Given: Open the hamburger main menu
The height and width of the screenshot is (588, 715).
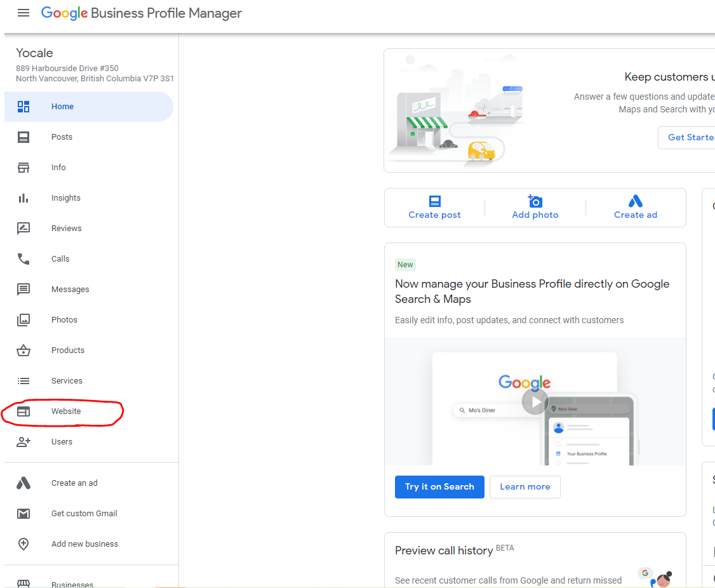Looking at the screenshot, I should coord(23,13).
